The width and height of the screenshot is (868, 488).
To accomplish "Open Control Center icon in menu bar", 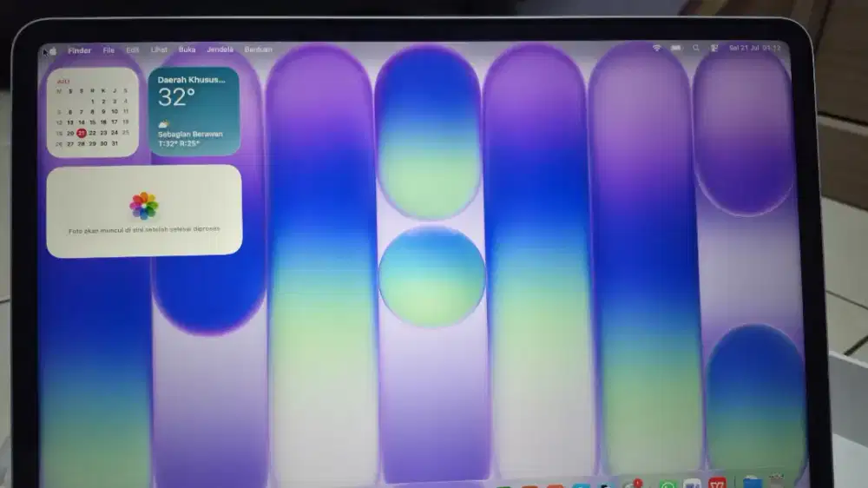I will [x=714, y=48].
